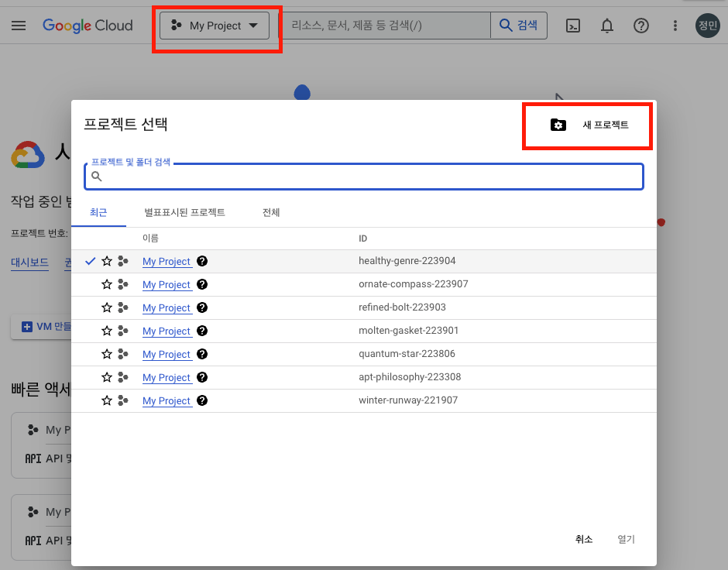Open the hamburger navigation menu

(19, 26)
